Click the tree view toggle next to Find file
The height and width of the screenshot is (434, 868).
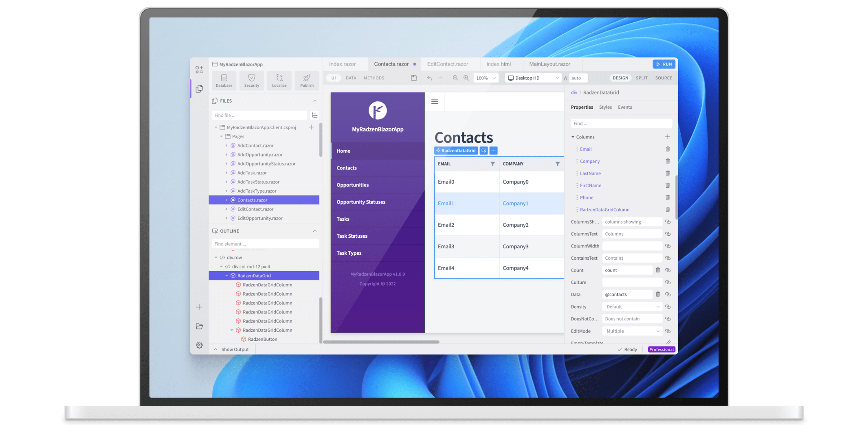click(314, 115)
